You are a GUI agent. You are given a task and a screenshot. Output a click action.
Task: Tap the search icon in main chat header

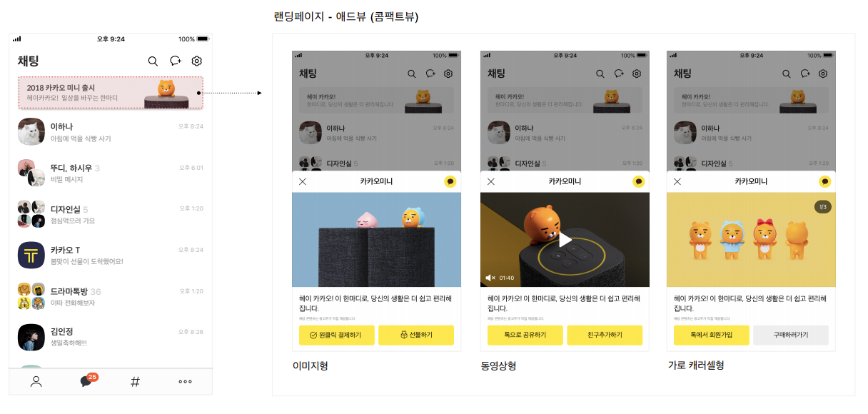153,61
